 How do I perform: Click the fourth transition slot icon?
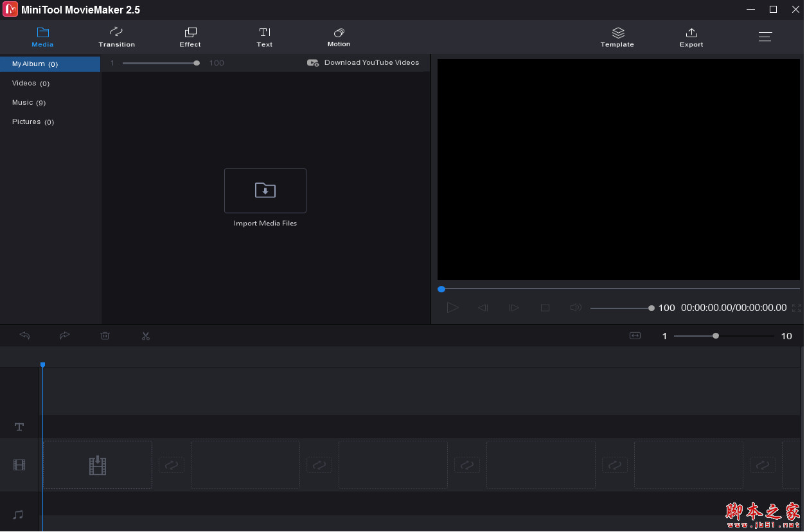pos(615,465)
